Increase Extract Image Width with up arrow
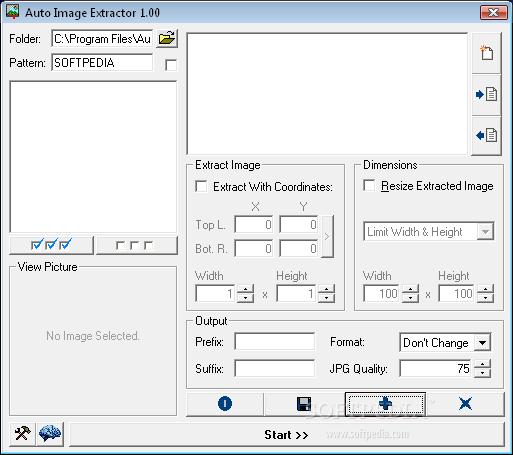 click(245, 289)
